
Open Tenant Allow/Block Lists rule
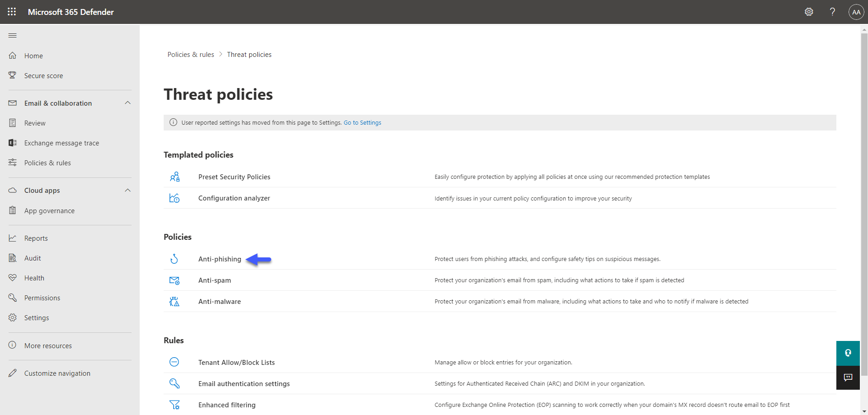[236, 362]
